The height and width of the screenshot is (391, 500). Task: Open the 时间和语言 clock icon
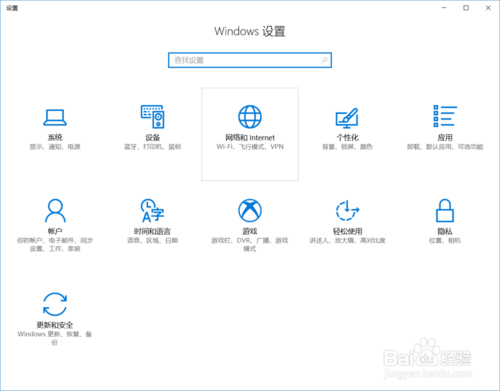pyautogui.click(x=152, y=210)
